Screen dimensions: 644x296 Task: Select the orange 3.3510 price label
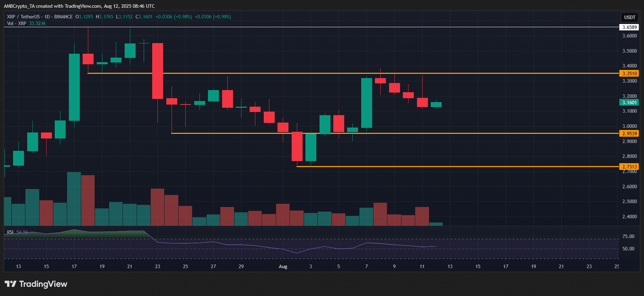click(629, 73)
